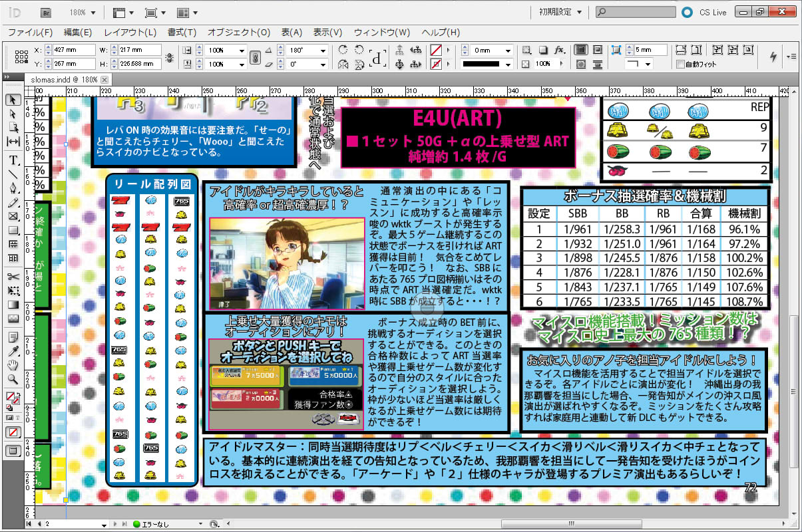Select the Type tool
This screenshot has width=802, height=532.
coord(13,160)
